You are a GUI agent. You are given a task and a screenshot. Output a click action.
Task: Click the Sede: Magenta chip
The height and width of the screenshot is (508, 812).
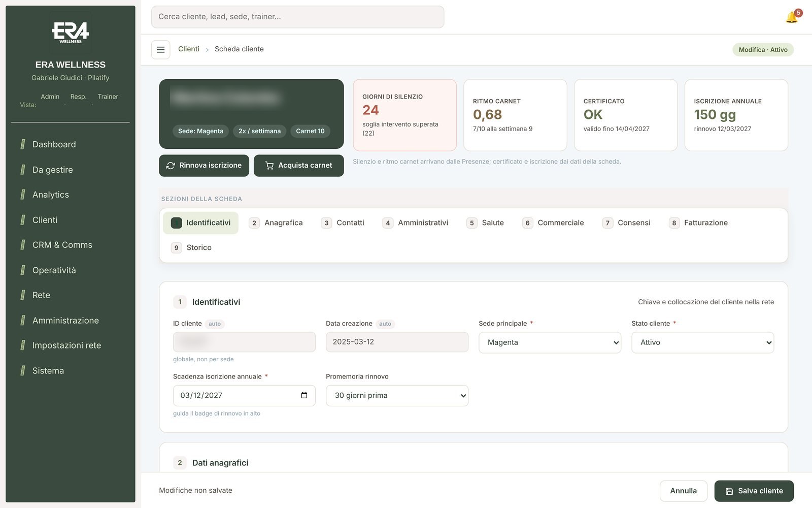pyautogui.click(x=200, y=131)
